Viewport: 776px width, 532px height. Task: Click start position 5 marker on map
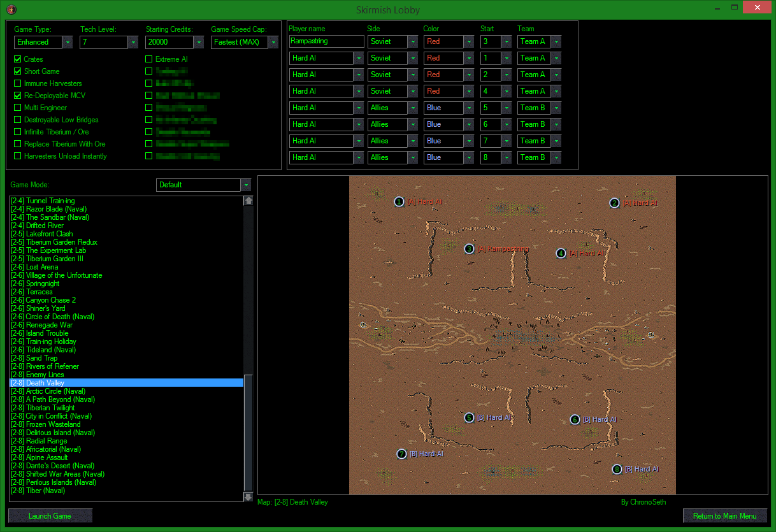(469, 418)
